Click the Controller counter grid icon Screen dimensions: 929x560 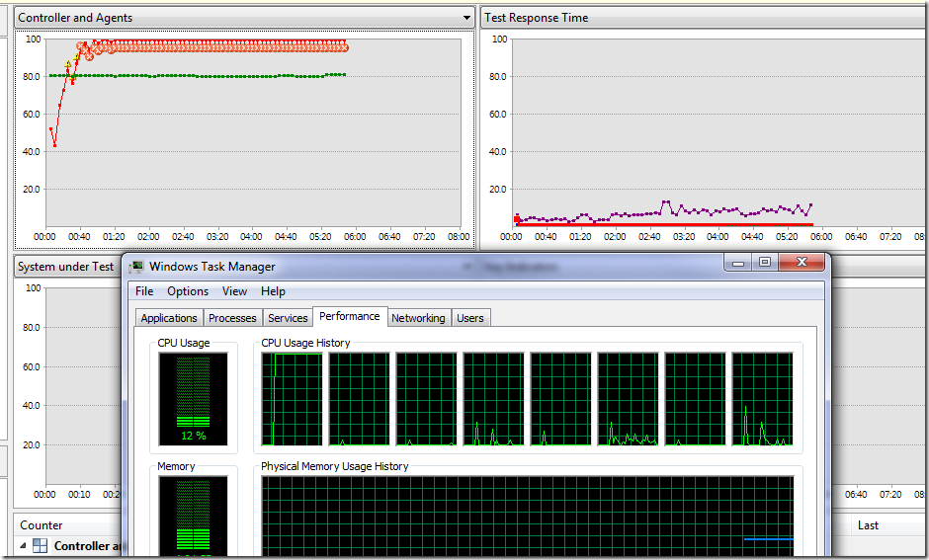point(40,546)
